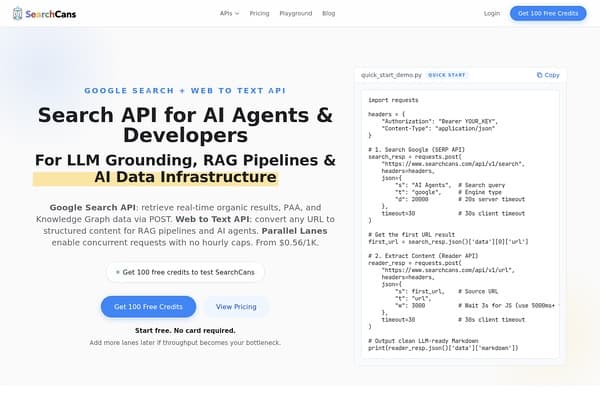Go to the Playground page
The image size is (600, 400).
click(296, 13)
